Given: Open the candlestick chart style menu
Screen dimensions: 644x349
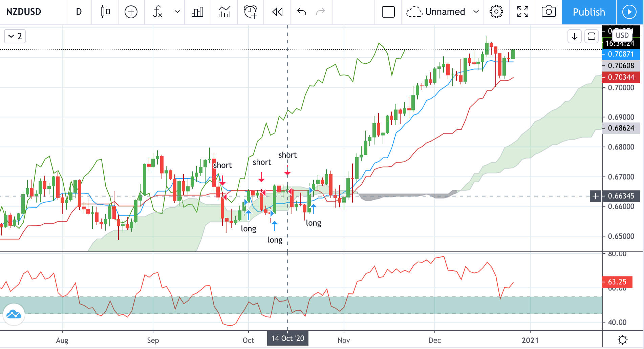Looking at the screenshot, I should pyautogui.click(x=105, y=12).
